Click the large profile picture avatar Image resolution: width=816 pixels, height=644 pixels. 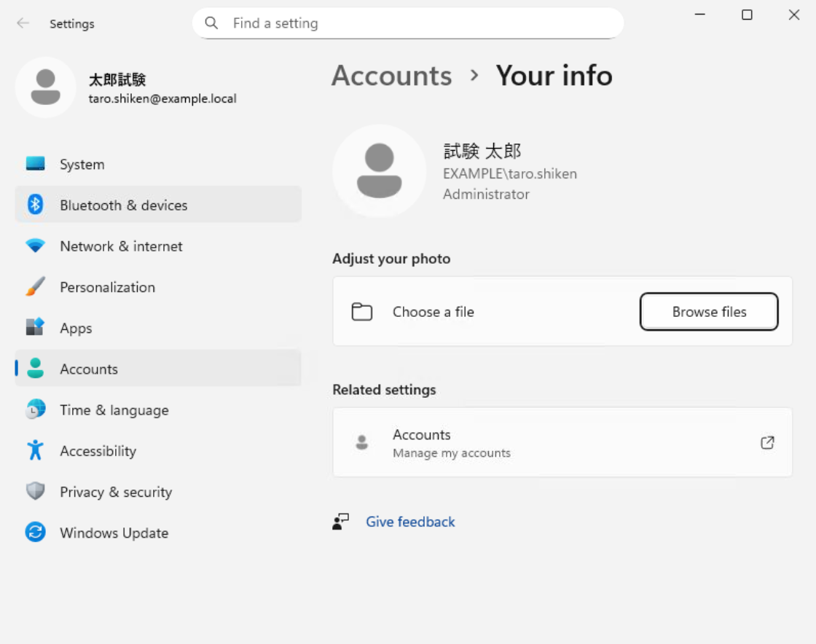[379, 171]
